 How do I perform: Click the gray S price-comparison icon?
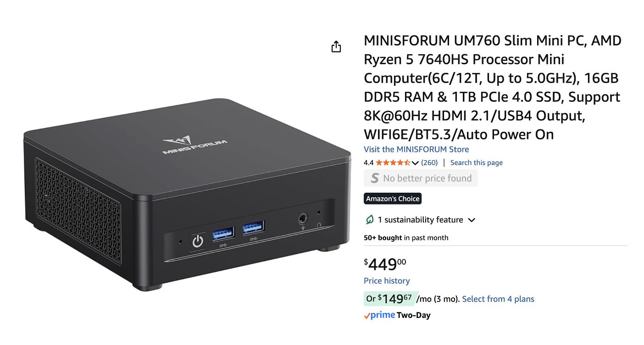click(x=375, y=178)
